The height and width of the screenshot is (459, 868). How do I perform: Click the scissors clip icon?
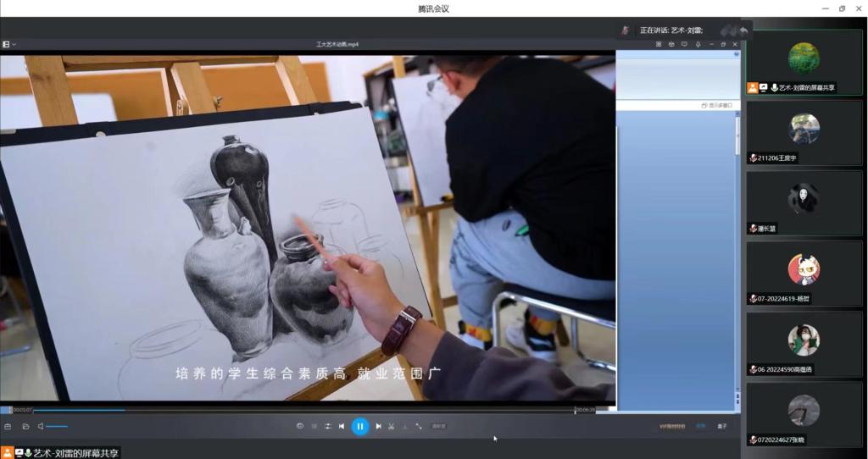[x=392, y=426]
